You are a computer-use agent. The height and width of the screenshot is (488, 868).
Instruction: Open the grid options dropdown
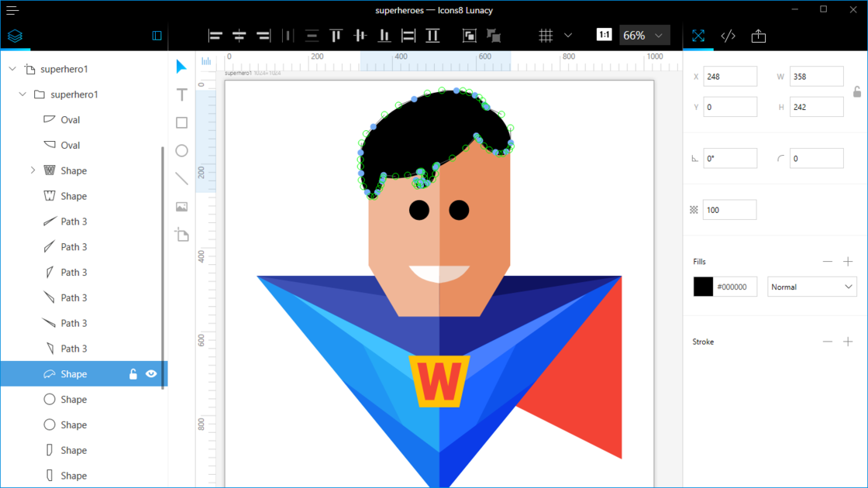(568, 35)
